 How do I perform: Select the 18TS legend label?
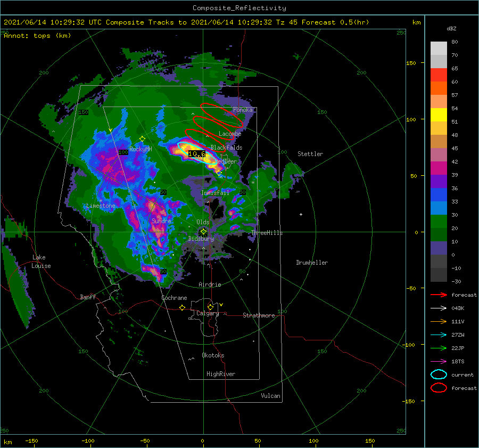458,362
